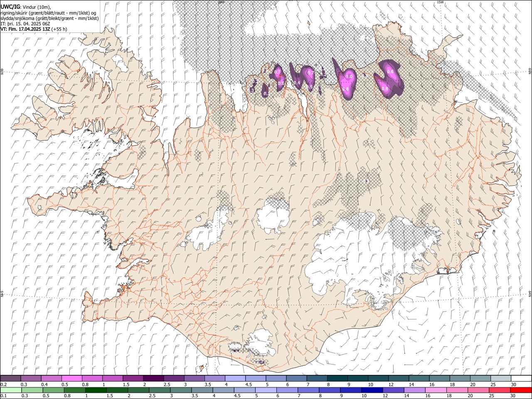Click the navy blue 10–12 rain legend swatch
Viewport: 532px width, 399px height.
[372, 390]
